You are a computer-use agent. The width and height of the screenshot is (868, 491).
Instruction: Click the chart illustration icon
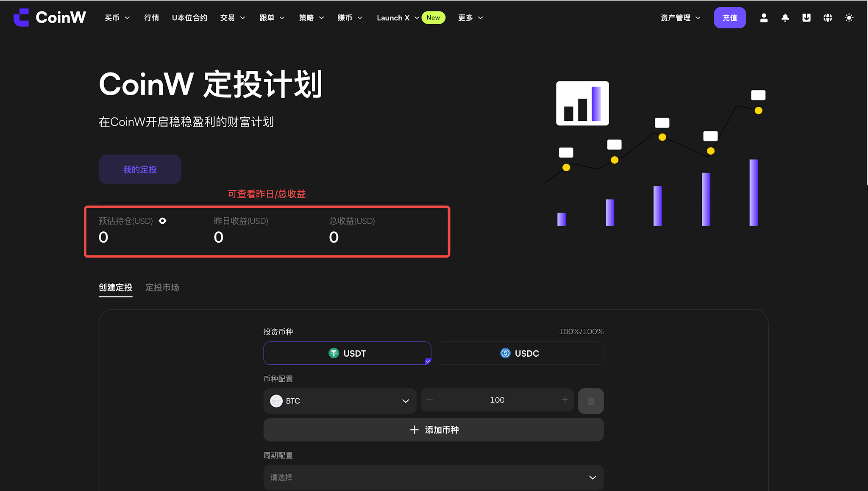pos(582,103)
